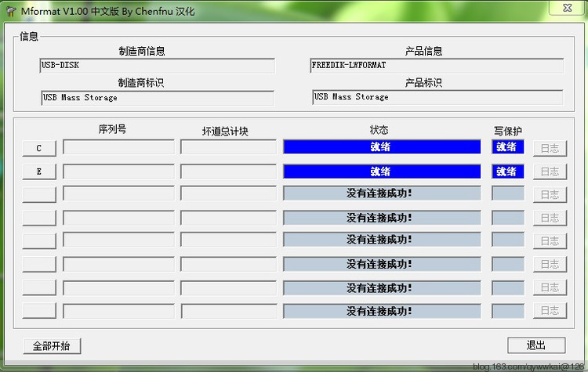
Task: Click the blue 就绪 status bar for drive E
Action: click(x=382, y=172)
